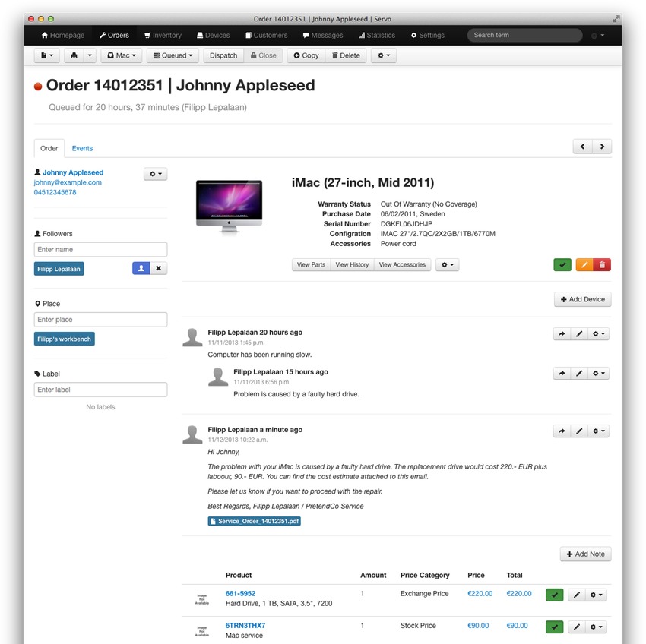Click green checkmark for product 661-5952
Viewport: 646px width, 644px height.
coord(555,595)
